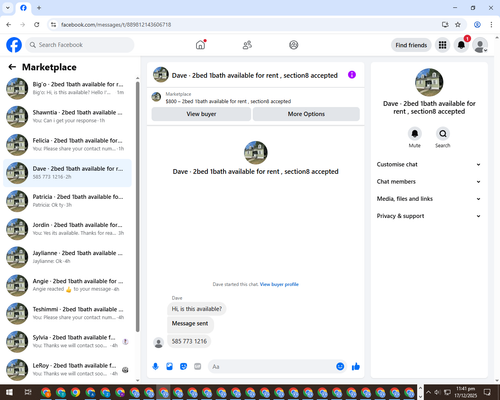This screenshot has height=400, width=500.
Task: Open the View buyer profile link
Action: [x=279, y=284]
